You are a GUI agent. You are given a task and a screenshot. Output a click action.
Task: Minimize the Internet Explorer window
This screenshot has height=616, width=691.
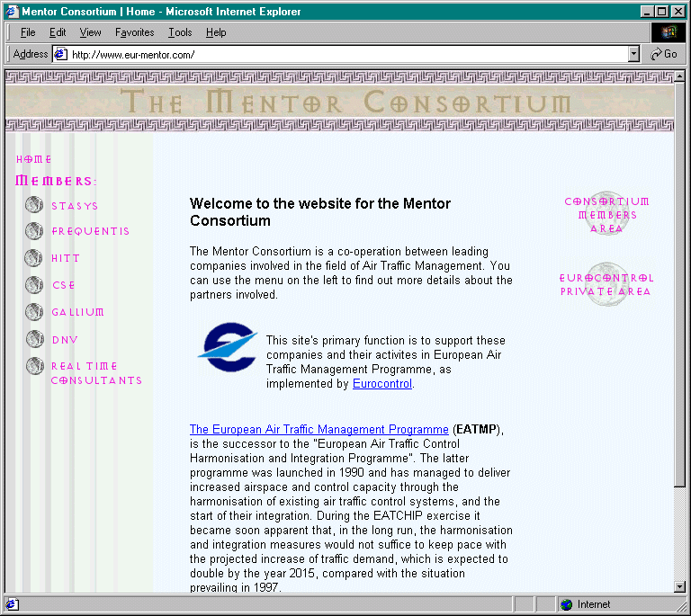tap(647, 12)
